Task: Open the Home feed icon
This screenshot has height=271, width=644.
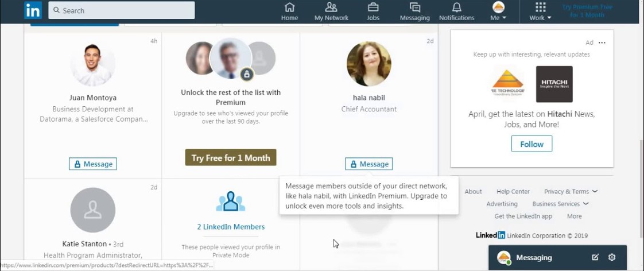Action: click(x=289, y=7)
